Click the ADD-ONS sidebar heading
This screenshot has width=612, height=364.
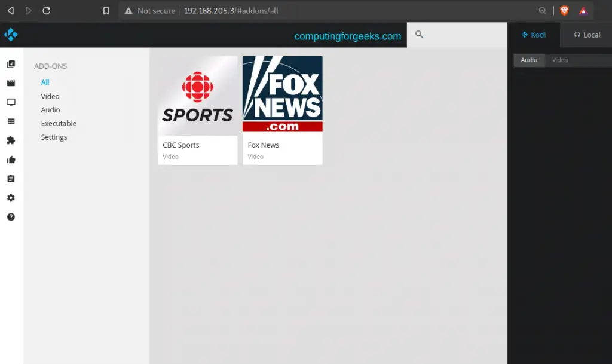coord(50,66)
